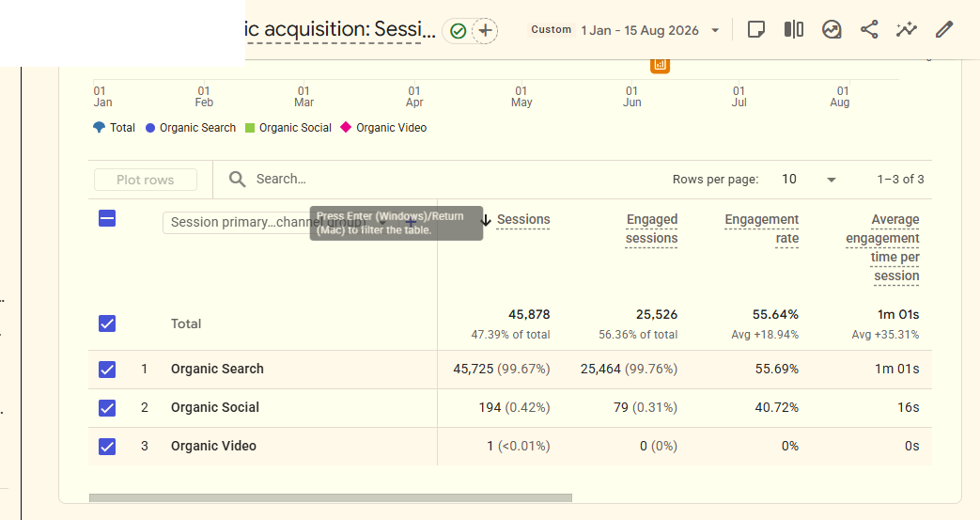Uncheck the Organic Search row checkbox
The image size is (980, 520).
tap(107, 370)
